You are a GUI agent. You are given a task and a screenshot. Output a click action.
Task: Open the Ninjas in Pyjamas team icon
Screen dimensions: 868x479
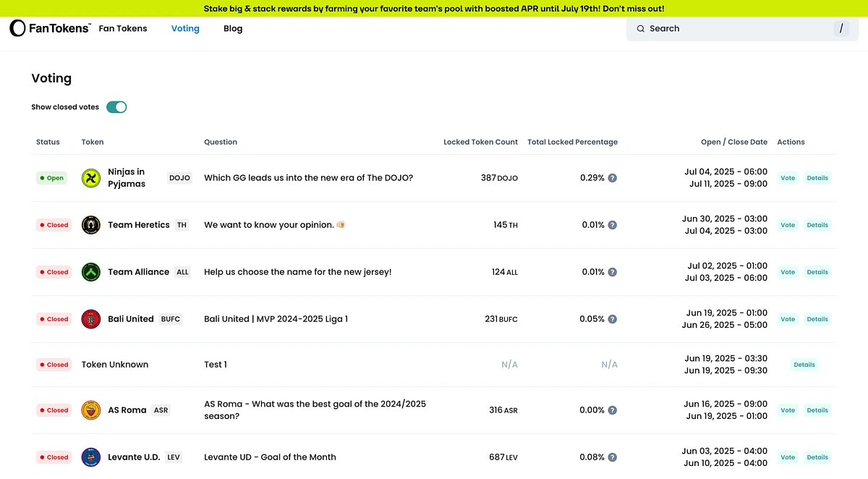[90, 177]
